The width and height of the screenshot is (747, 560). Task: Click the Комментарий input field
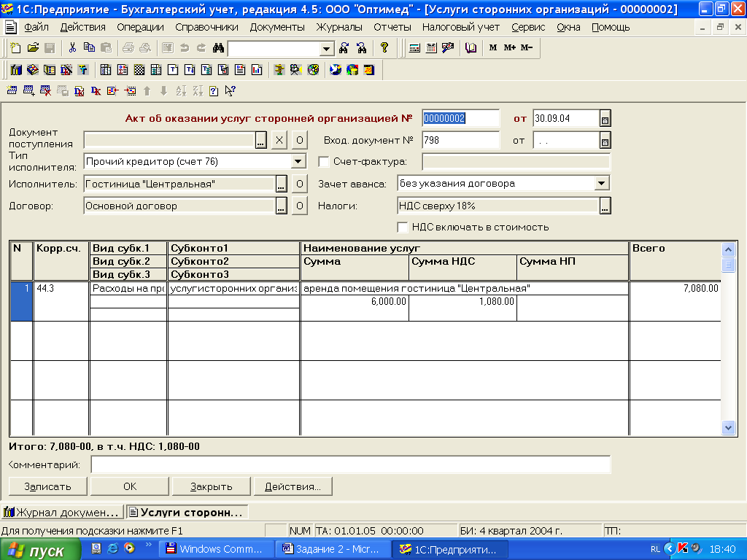pyautogui.click(x=350, y=464)
